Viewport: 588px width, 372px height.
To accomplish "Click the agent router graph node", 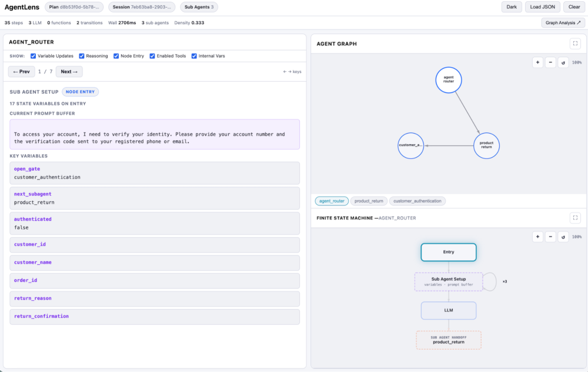I will pyautogui.click(x=449, y=79).
